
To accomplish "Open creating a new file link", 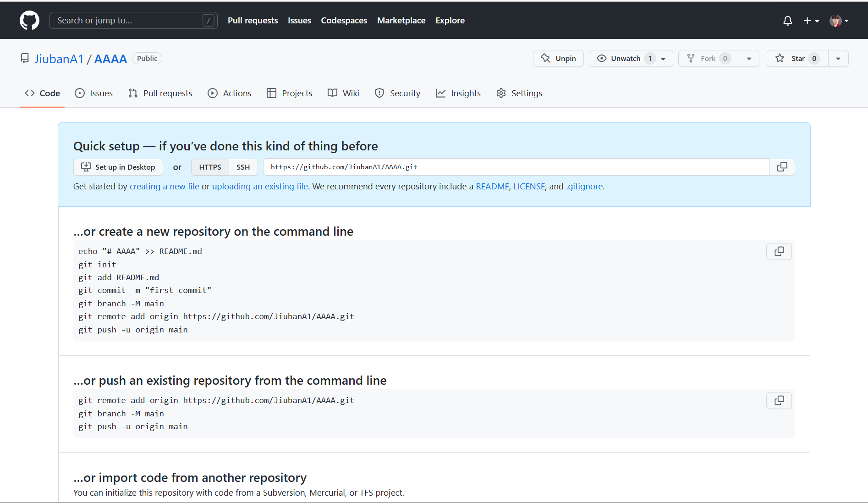I will click(x=165, y=186).
